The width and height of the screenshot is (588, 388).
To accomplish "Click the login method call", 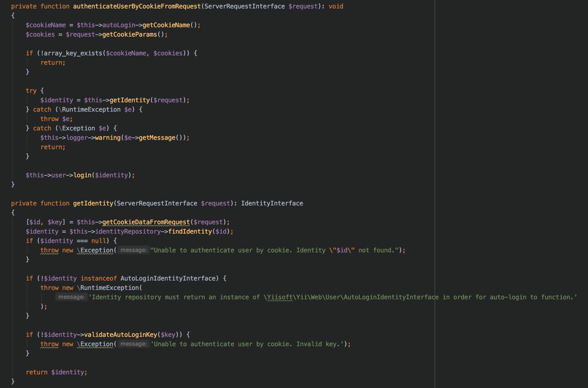I will [x=83, y=175].
